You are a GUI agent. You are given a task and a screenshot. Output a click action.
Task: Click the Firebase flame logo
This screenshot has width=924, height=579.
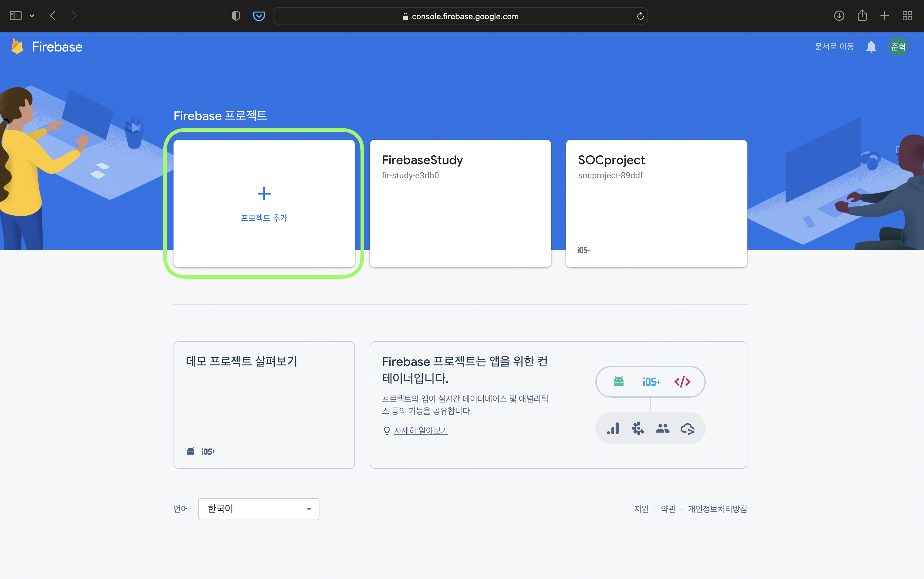(17, 46)
